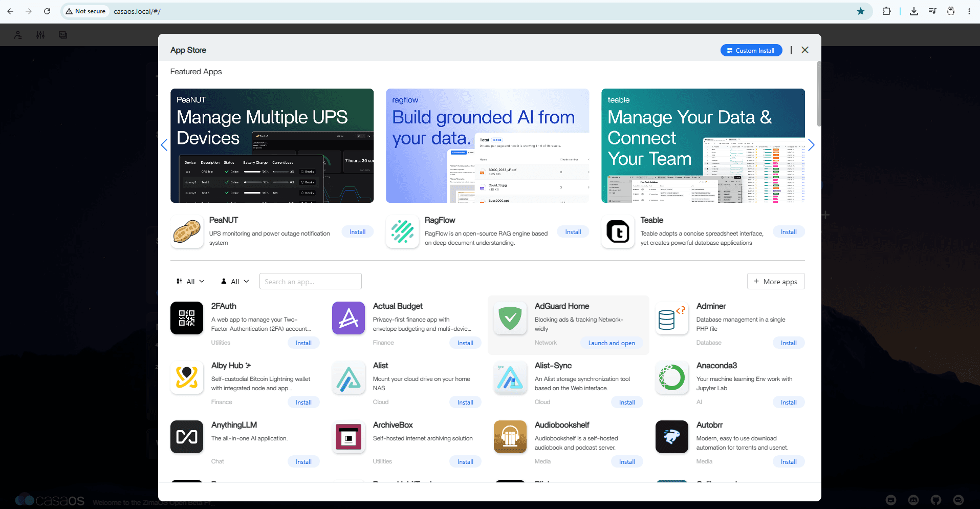Open the GitHub icon in footer

[x=936, y=500]
